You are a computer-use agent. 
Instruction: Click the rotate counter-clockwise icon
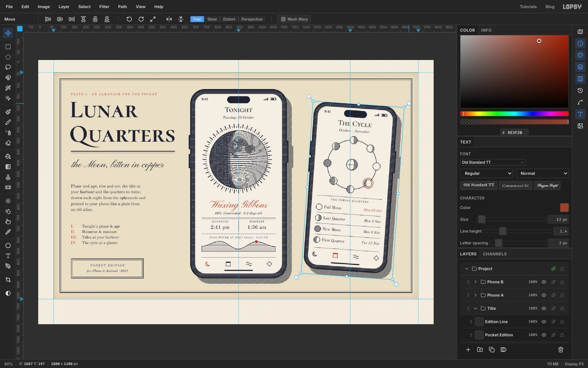[129, 19]
